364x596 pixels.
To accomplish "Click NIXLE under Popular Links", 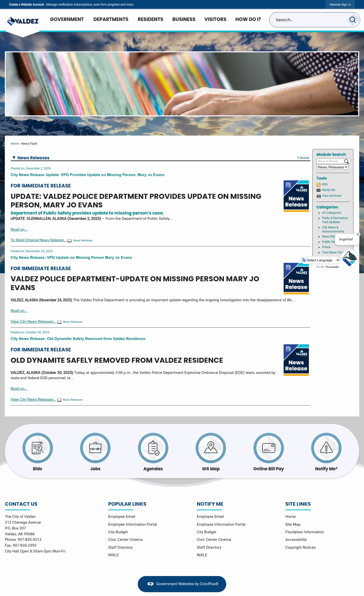I will point(113,555).
